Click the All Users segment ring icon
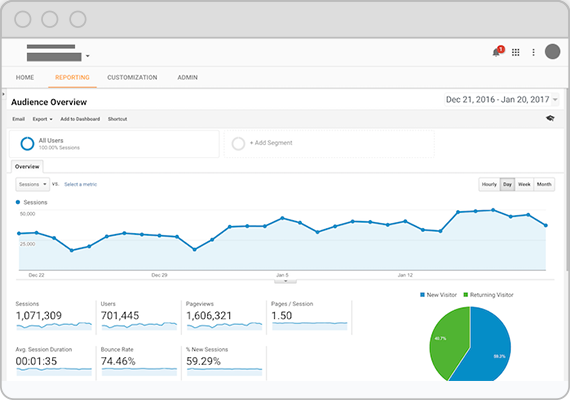This screenshot has height=400, width=570. coord(27,144)
